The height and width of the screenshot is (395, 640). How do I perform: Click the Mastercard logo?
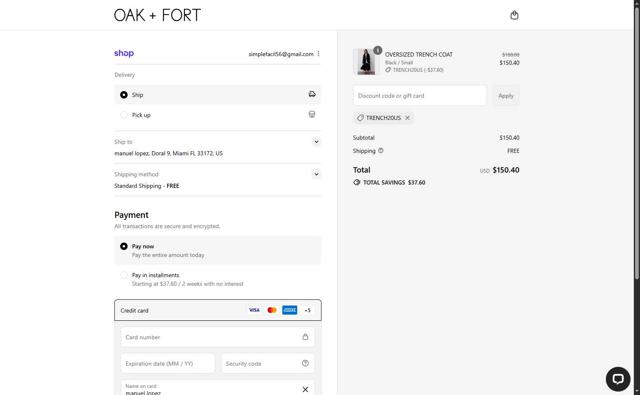coord(272,310)
